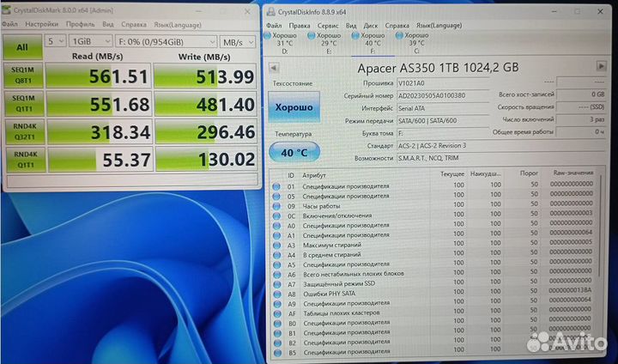Click raw value 00000000138A in A8 row
Viewport: 618px width, 364px height.
coord(570,290)
